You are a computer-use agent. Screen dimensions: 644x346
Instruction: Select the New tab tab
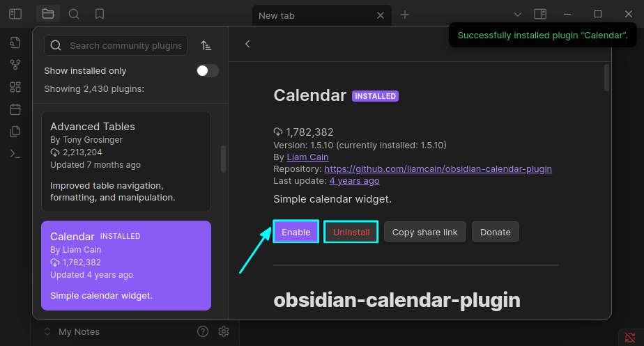point(314,15)
